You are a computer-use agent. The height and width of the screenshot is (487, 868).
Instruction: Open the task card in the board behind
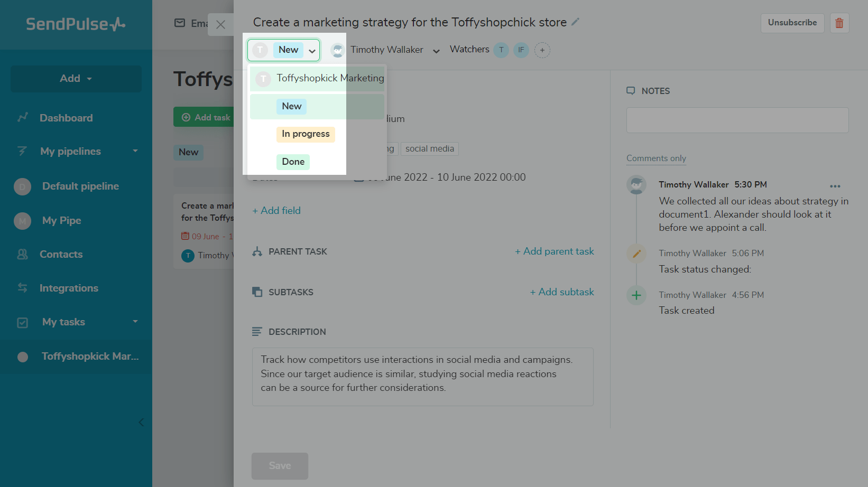pos(204,231)
